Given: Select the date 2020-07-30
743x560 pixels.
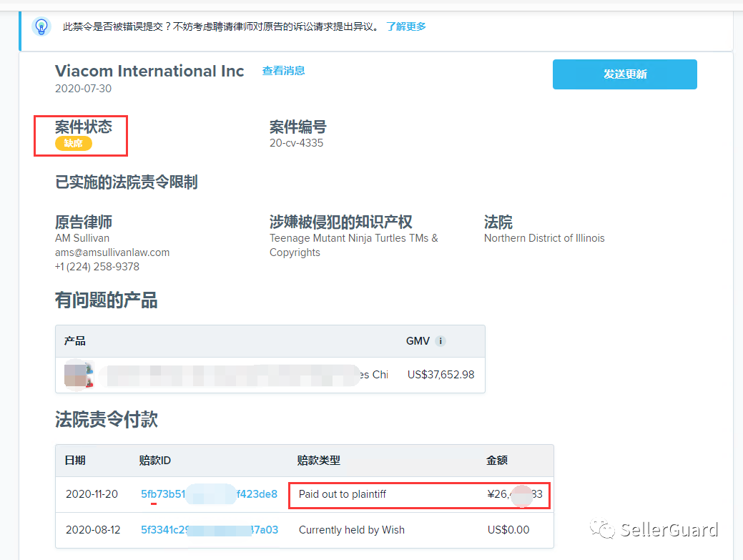Looking at the screenshot, I should 84,89.
